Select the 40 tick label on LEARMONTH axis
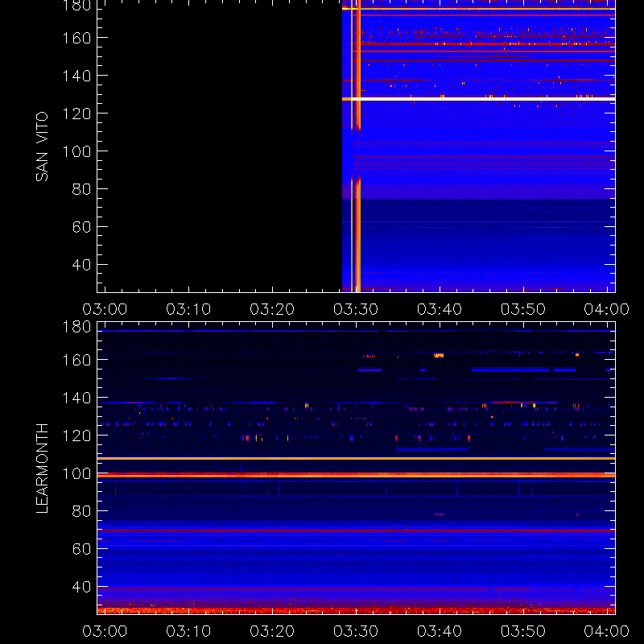This screenshot has height=644, width=644. click(81, 587)
